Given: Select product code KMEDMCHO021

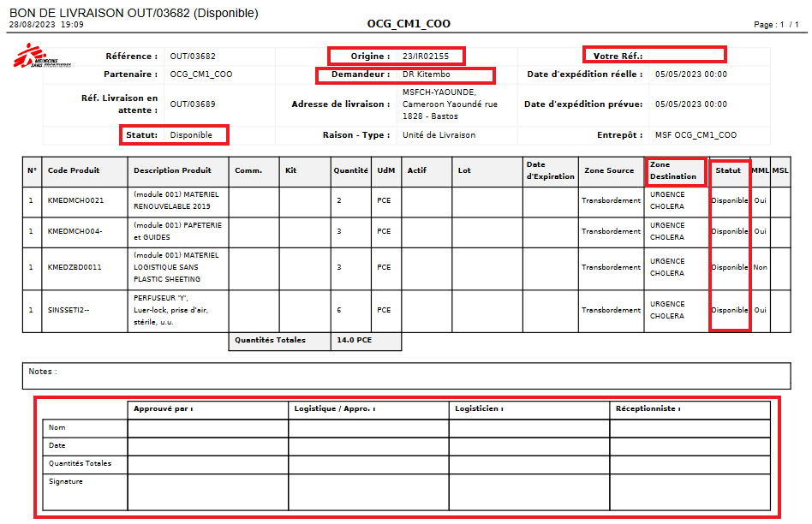Looking at the screenshot, I should coord(75,201).
